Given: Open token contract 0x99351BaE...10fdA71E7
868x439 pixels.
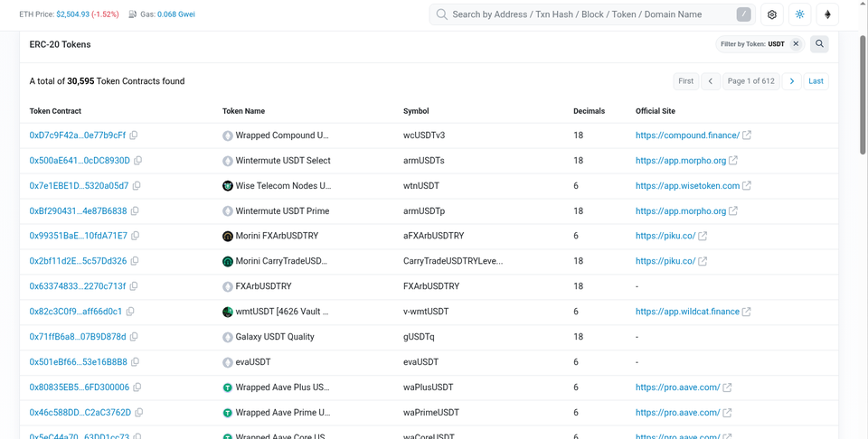Looking at the screenshot, I should 78,236.
